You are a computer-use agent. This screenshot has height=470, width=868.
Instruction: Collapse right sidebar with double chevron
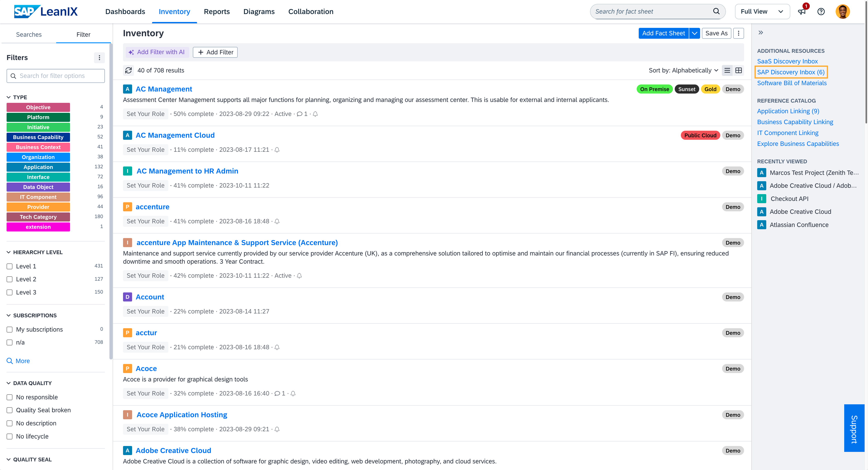[x=761, y=33]
